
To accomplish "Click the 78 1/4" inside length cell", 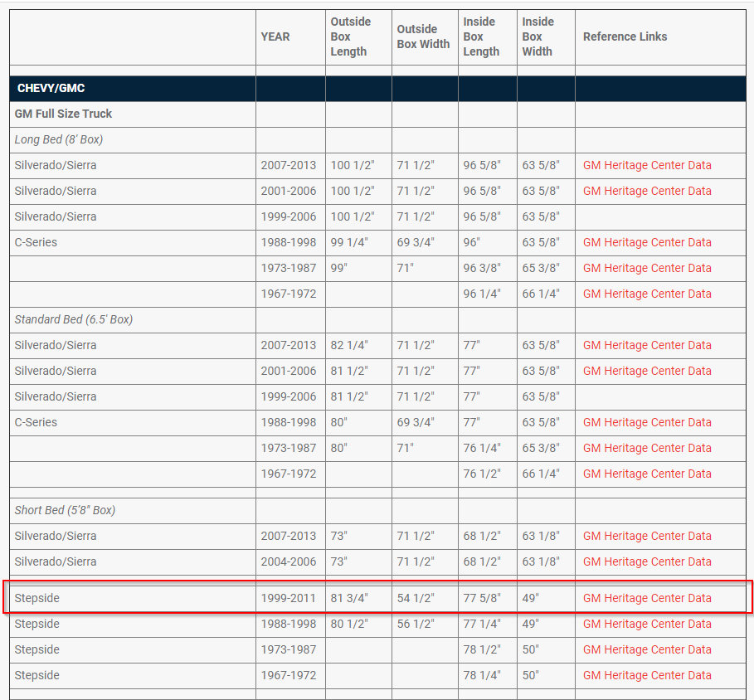I will (482, 675).
